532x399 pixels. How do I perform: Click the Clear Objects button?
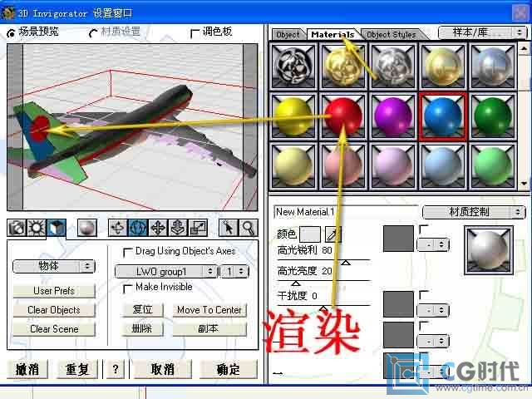[54, 310]
